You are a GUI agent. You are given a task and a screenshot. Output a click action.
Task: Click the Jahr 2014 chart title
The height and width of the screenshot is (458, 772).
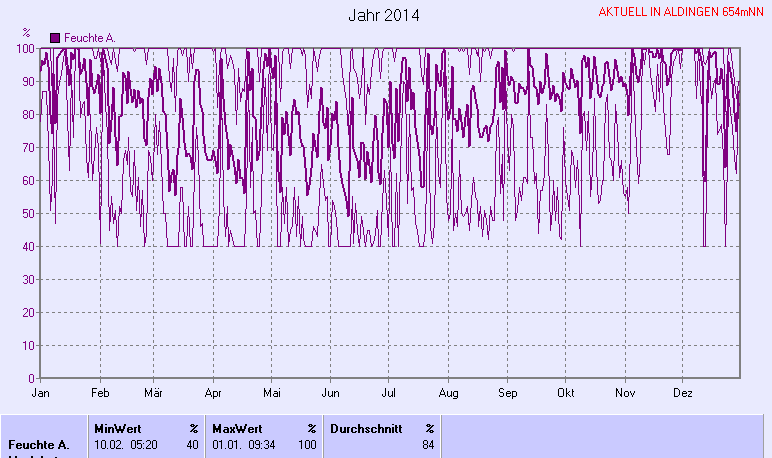(x=384, y=15)
